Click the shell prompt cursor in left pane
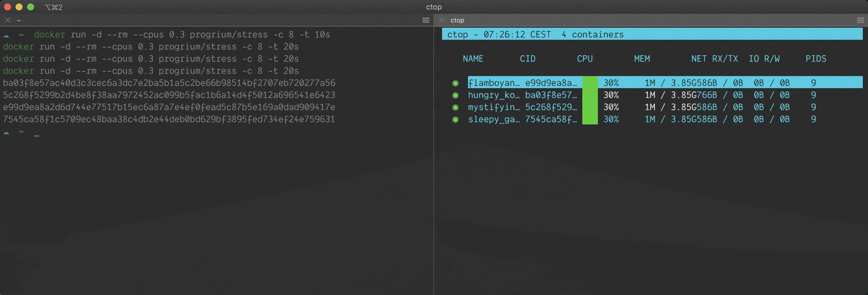868x295 pixels. pos(36,133)
